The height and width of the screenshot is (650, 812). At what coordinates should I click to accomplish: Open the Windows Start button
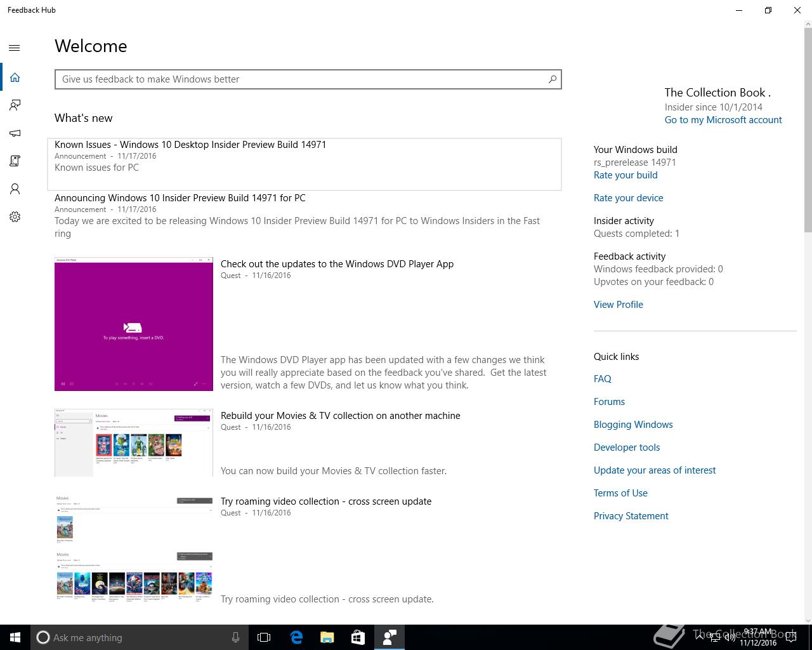pyautogui.click(x=15, y=637)
